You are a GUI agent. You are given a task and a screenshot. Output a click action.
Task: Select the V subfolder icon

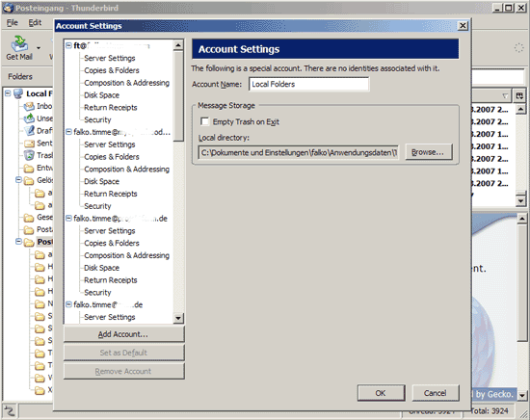click(40, 378)
